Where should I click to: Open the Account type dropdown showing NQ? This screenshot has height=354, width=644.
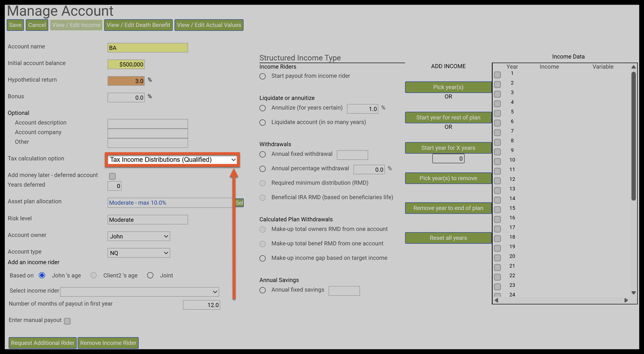pyautogui.click(x=138, y=253)
